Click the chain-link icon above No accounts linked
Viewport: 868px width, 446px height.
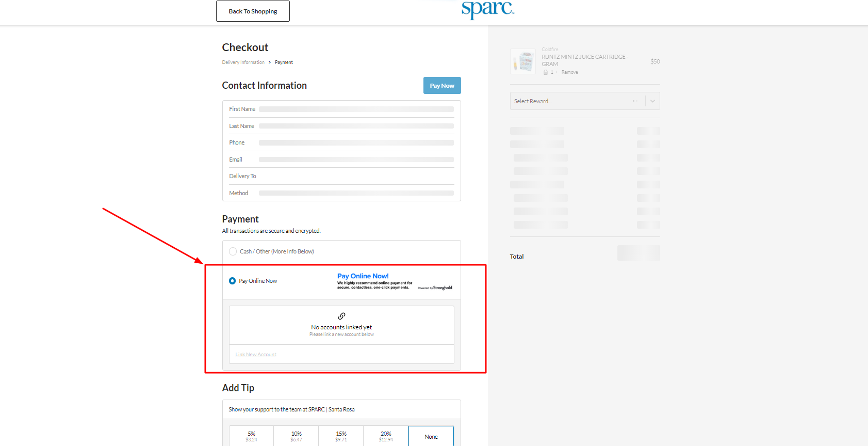click(341, 316)
